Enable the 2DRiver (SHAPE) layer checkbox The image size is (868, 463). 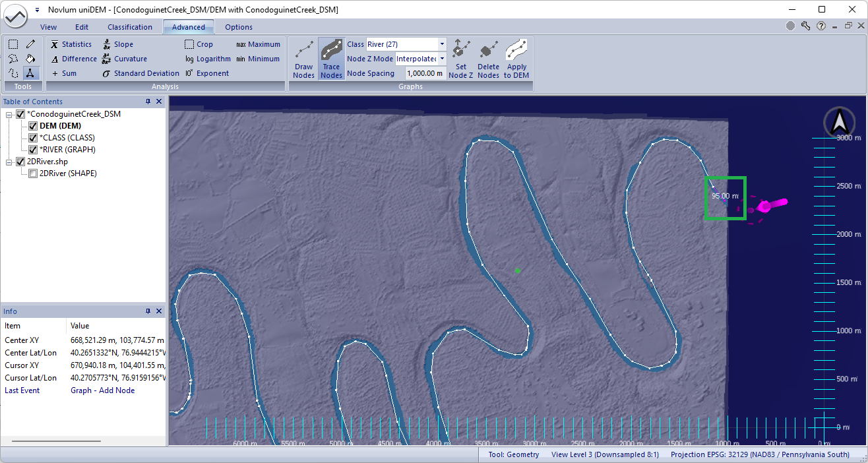tap(33, 173)
